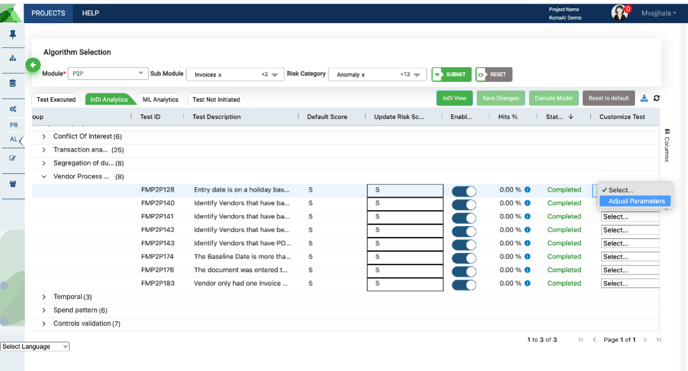Screen dimensions: 688x371
Task: Open the HELP menu
Action: (x=90, y=13)
